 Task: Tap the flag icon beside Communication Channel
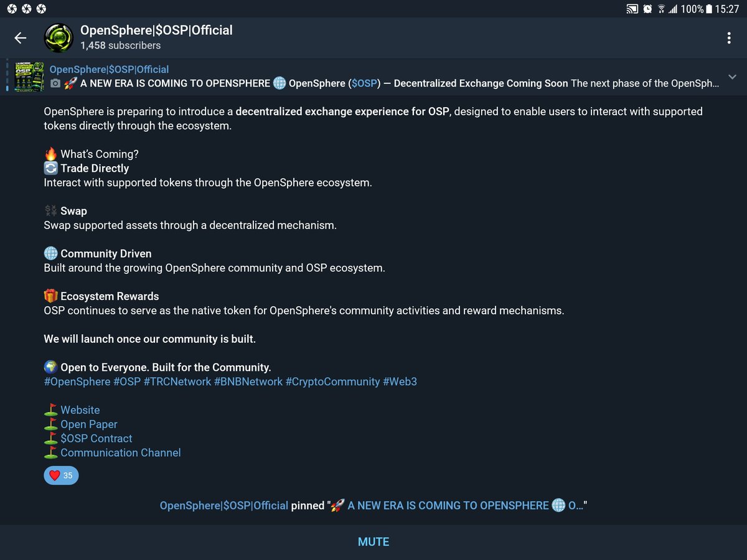coord(51,453)
